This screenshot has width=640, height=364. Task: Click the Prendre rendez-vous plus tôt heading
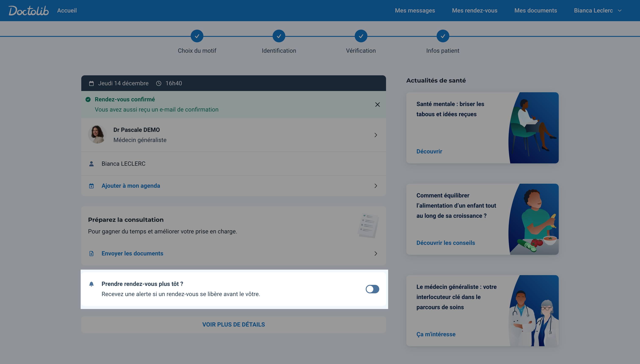coord(142,284)
